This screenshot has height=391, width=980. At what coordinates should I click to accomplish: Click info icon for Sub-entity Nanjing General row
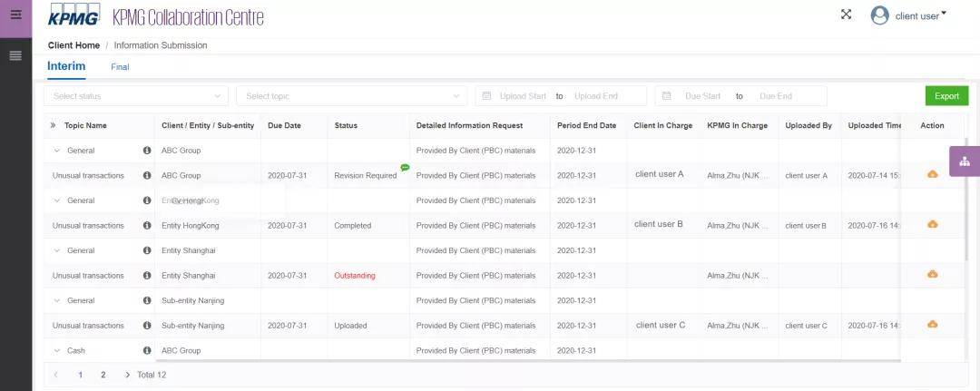147,300
